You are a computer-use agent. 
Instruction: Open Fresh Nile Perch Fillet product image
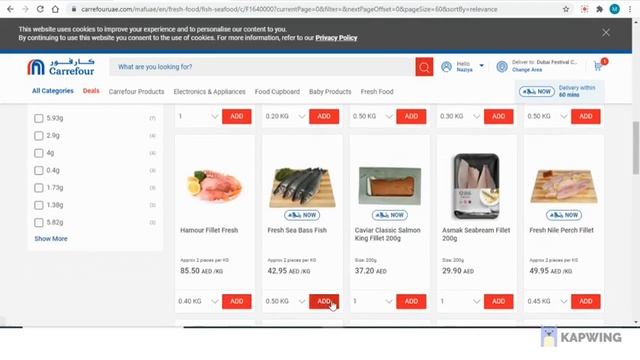click(x=564, y=187)
